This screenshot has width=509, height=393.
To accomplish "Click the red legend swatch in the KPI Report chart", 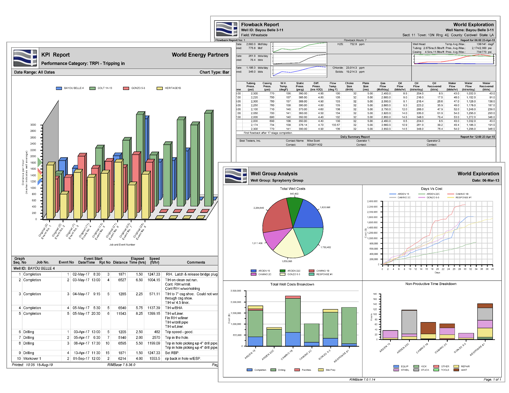I will click(x=126, y=88).
